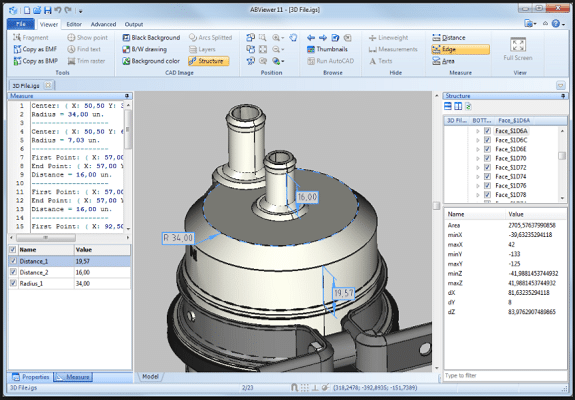Uncheck Face_$1D6E visibility checkbox
Viewport: 575px width, 400px height.
[487, 149]
